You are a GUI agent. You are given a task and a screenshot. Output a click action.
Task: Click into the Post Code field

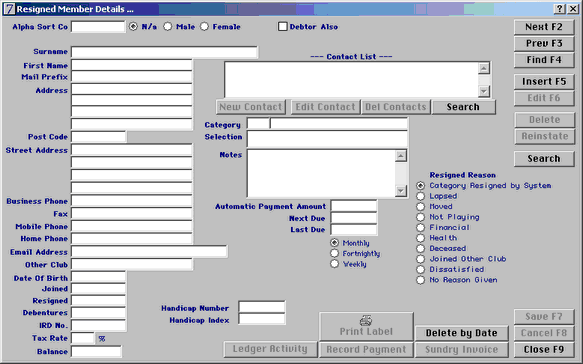coord(99,136)
